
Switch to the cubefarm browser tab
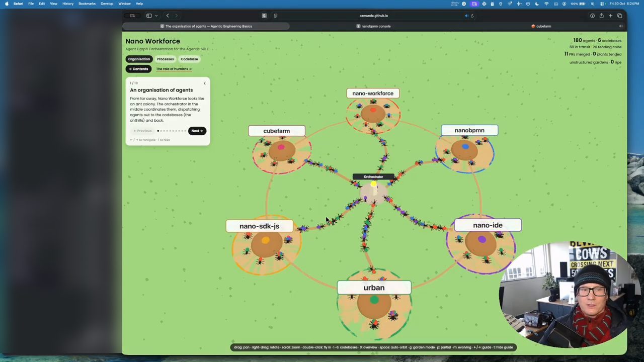click(541, 26)
